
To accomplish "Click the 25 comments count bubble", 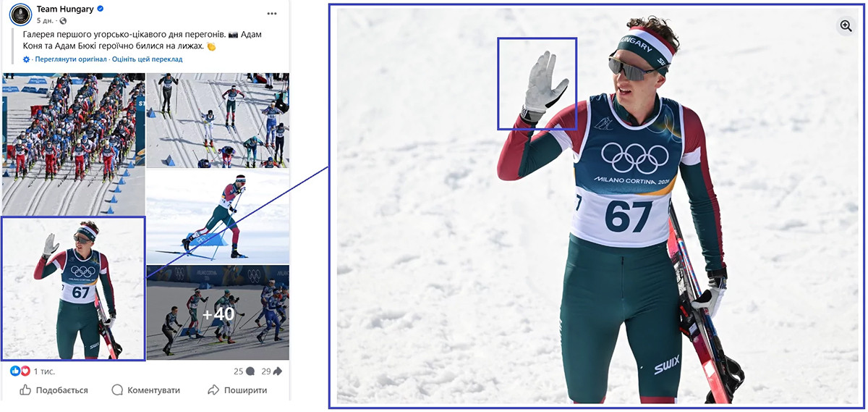I will (x=244, y=371).
